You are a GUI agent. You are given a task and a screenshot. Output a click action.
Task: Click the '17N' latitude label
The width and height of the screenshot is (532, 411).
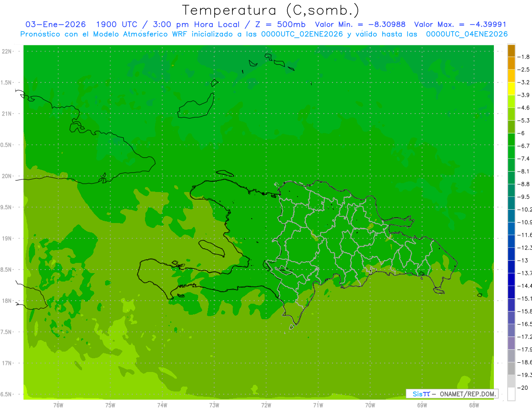pyautogui.click(x=8, y=363)
